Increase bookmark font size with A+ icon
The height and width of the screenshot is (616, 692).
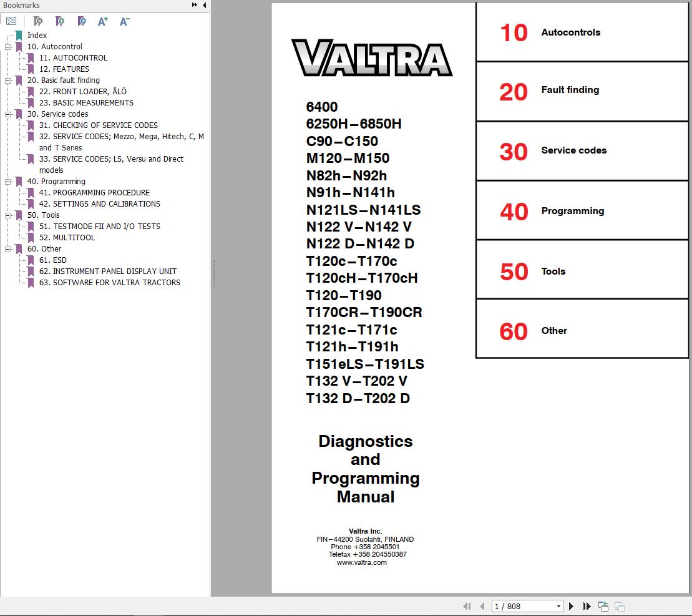tap(103, 21)
